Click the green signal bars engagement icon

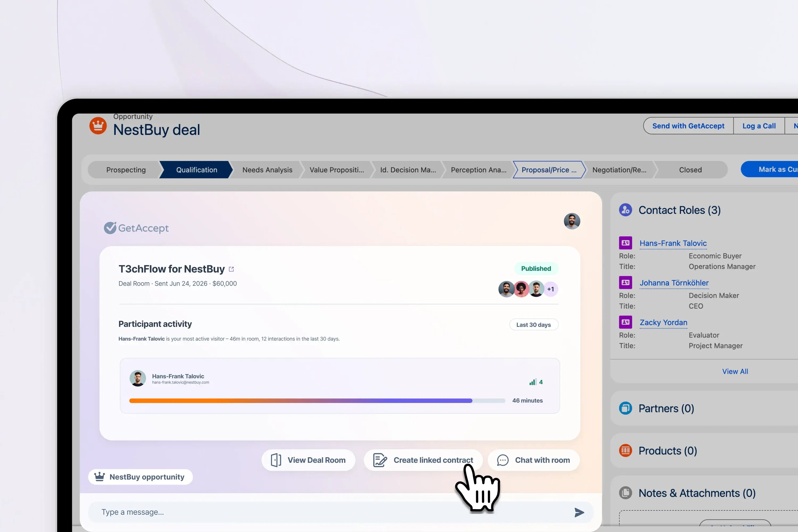coord(533,382)
